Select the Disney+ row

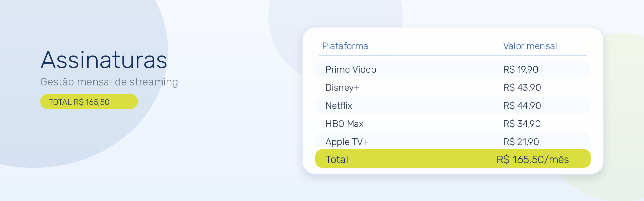(x=453, y=87)
